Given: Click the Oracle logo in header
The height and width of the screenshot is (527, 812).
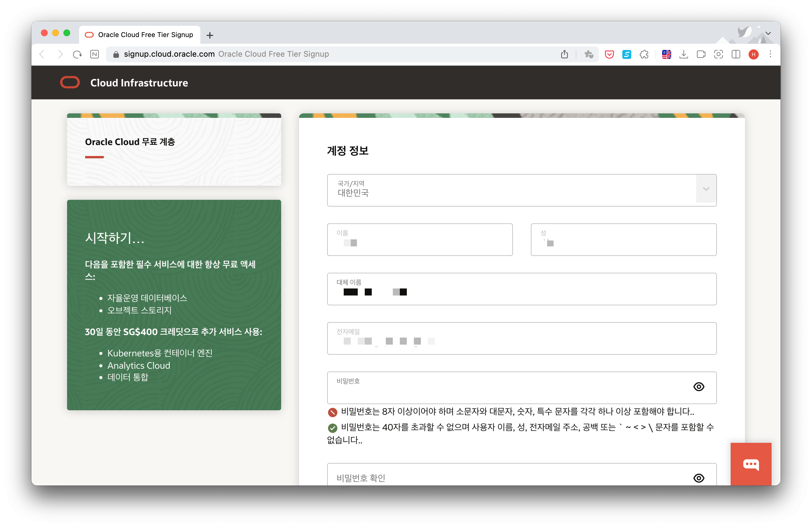Looking at the screenshot, I should click(70, 83).
